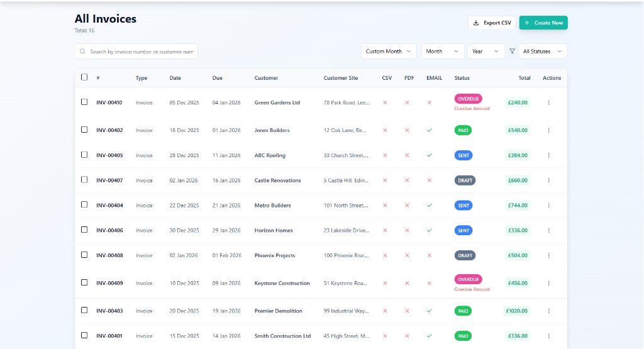This screenshot has height=349, width=644.
Task: Click the DRAFT badge for Castle Renovations
Action: click(465, 180)
